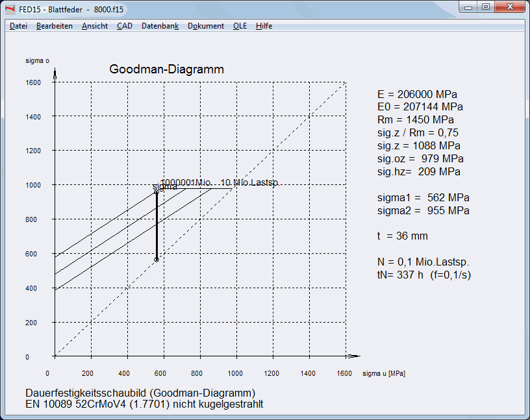Click the N = 0,1 Mio.Lastsp. text
The width and height of the screenshot is (530, 420).
pyautogui.click(x=423, y=262)
